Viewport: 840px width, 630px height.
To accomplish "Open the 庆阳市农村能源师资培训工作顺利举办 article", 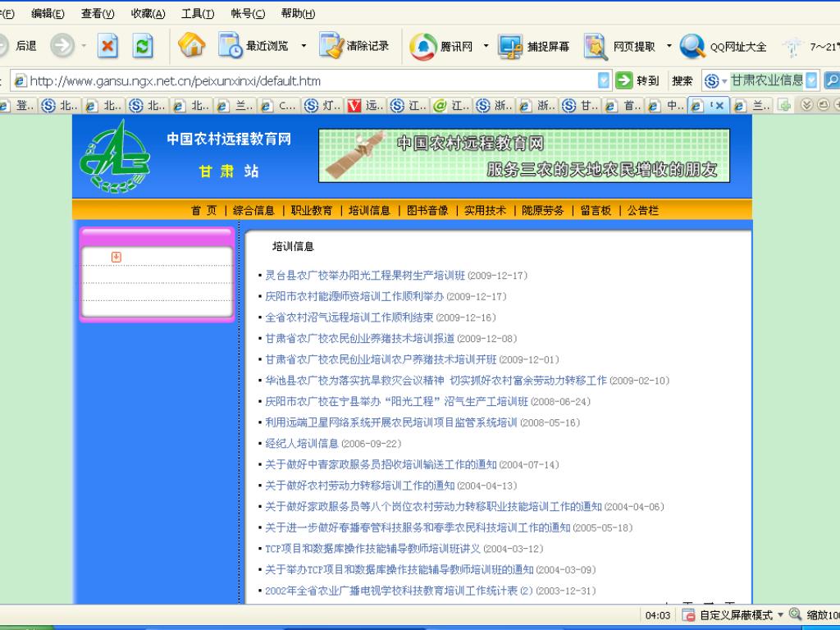I will pyautogui.click(x=354, y=296).
